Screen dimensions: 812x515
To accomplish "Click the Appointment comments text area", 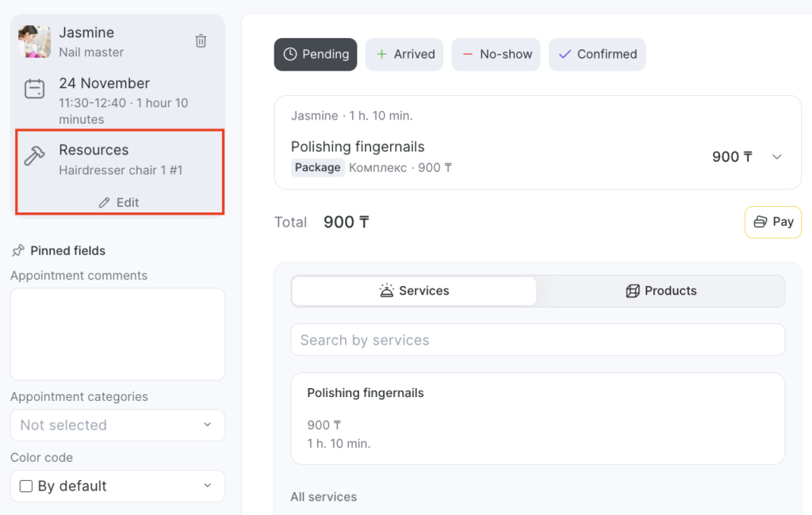I will pos(117,334).
